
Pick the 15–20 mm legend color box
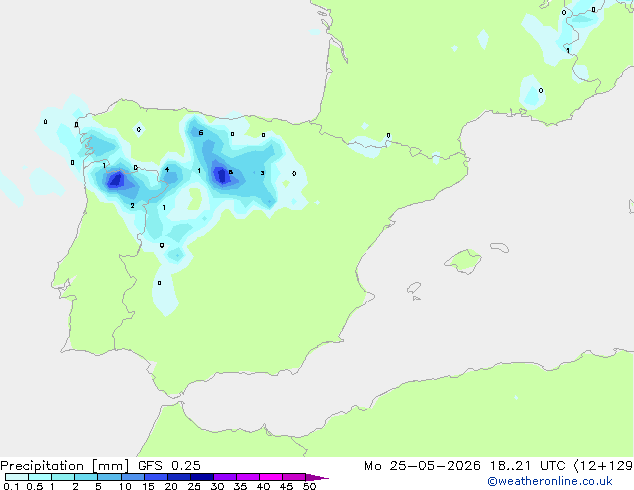coord(156,477)
